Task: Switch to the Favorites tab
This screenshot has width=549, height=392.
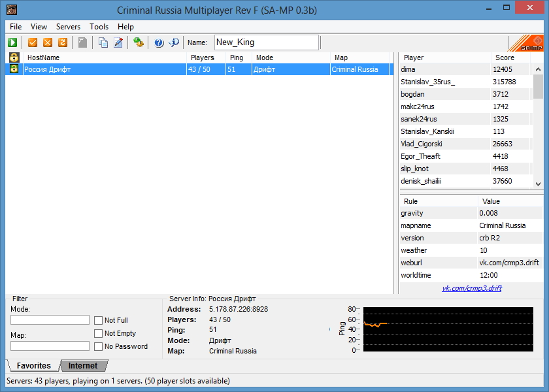Action: [33, 366]
